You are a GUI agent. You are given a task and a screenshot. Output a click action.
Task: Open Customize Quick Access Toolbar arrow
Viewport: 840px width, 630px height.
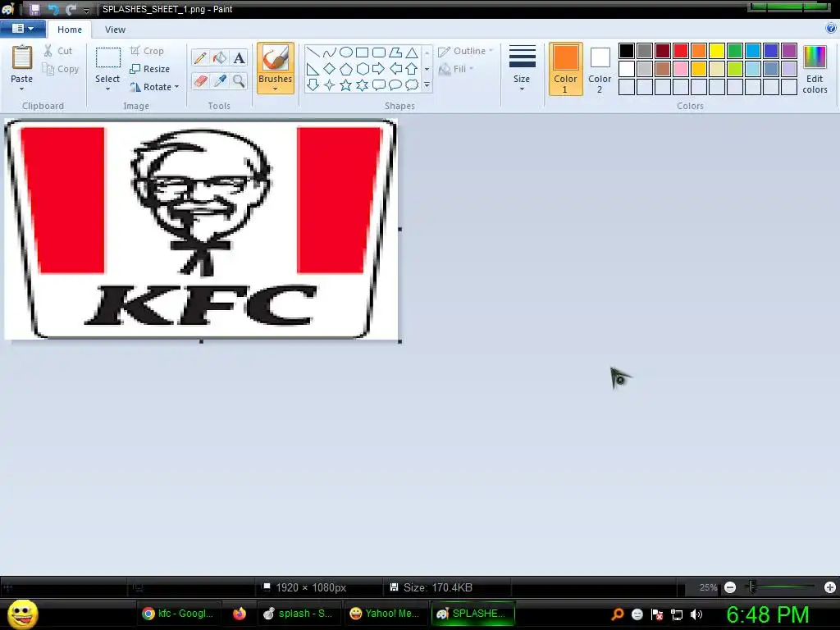tap(86, 10)
